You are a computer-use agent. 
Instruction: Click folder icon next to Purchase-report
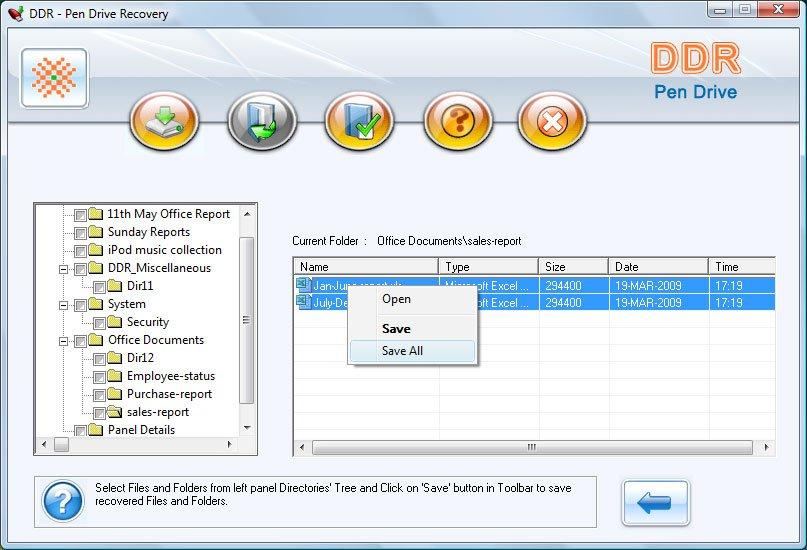[x=114, y=394]
